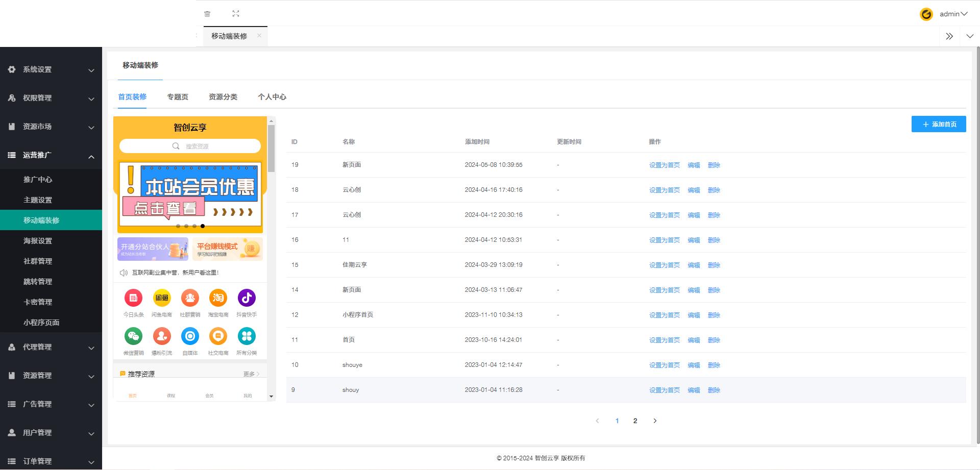Click the 闲鱼电商 yellow icon
Image resolution: width=980 pixels, height=470 pixels.
coord(162,298)
